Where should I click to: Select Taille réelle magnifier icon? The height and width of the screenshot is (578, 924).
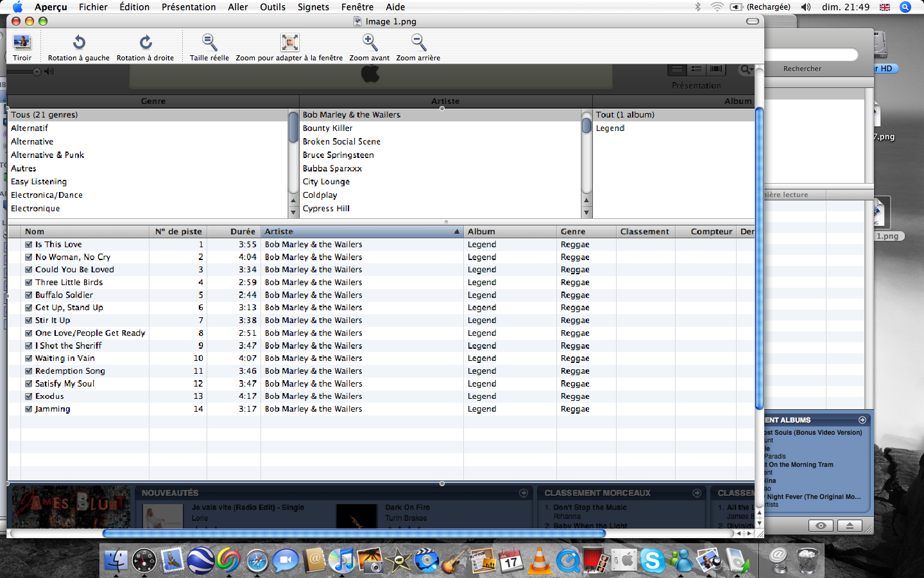pyautogui.click(x=209, y=42)
